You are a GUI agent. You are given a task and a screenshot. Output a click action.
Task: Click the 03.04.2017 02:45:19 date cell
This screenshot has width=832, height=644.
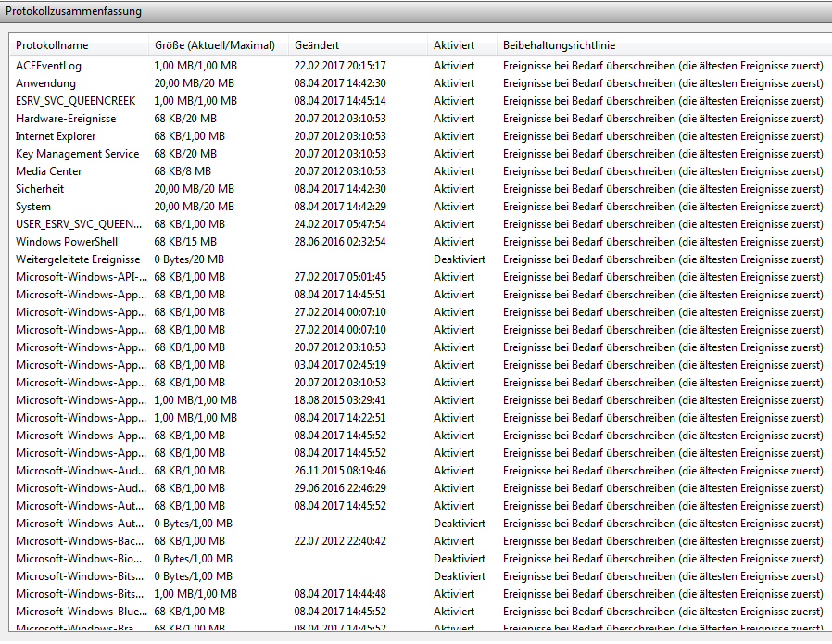tap(340, 365)
